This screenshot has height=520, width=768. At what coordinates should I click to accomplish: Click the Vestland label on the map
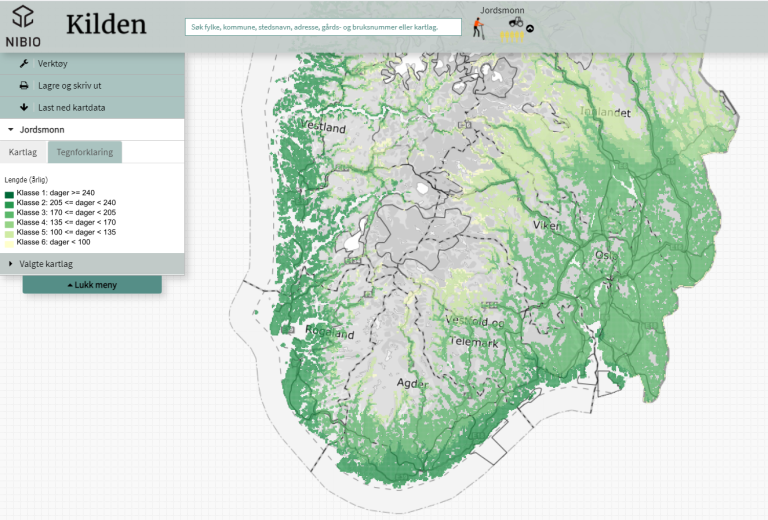pos(323,126)
